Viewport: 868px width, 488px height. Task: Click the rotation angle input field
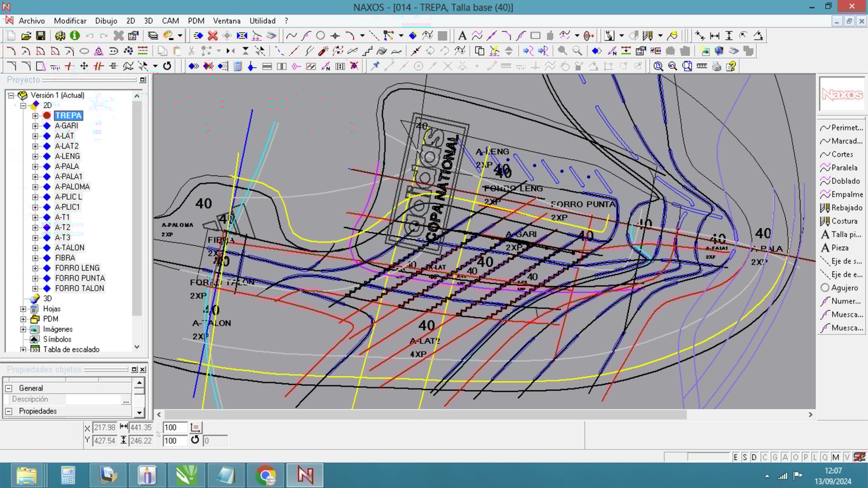[215, 441]
